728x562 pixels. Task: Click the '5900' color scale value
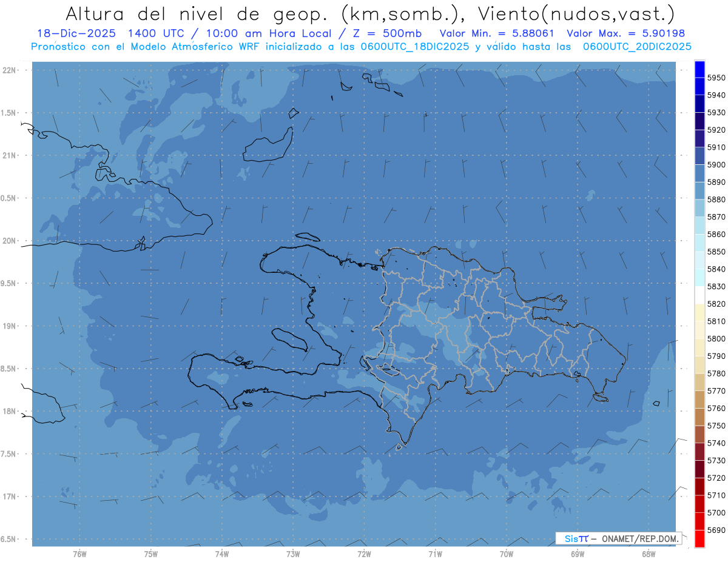(x=716, y=164)
